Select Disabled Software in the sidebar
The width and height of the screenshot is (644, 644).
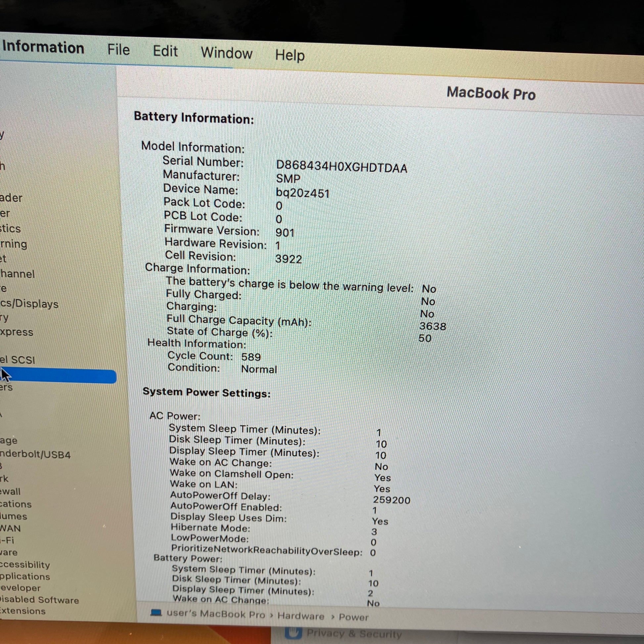pos(39,600)
